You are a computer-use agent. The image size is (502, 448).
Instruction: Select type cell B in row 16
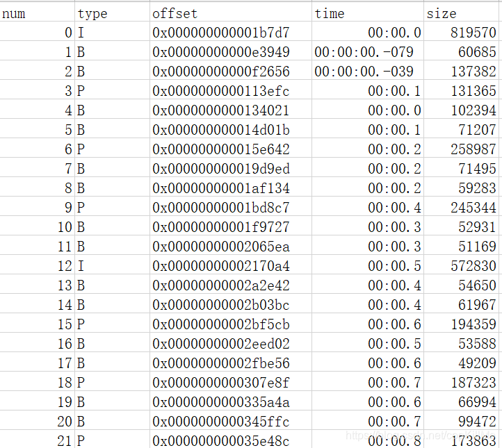(x=112, y=344)
